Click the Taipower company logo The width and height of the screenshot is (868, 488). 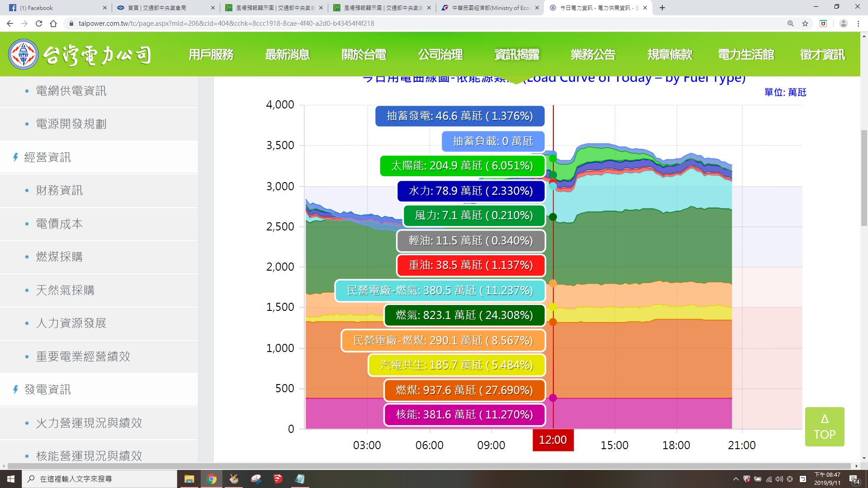(x=80, y=55)
